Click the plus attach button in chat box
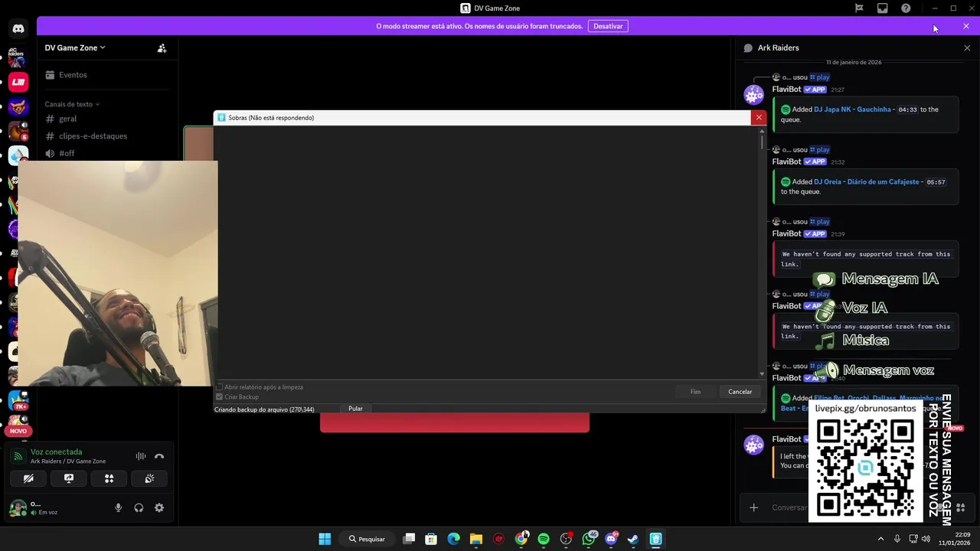The image size is (980, 551). tap(753, 507)
